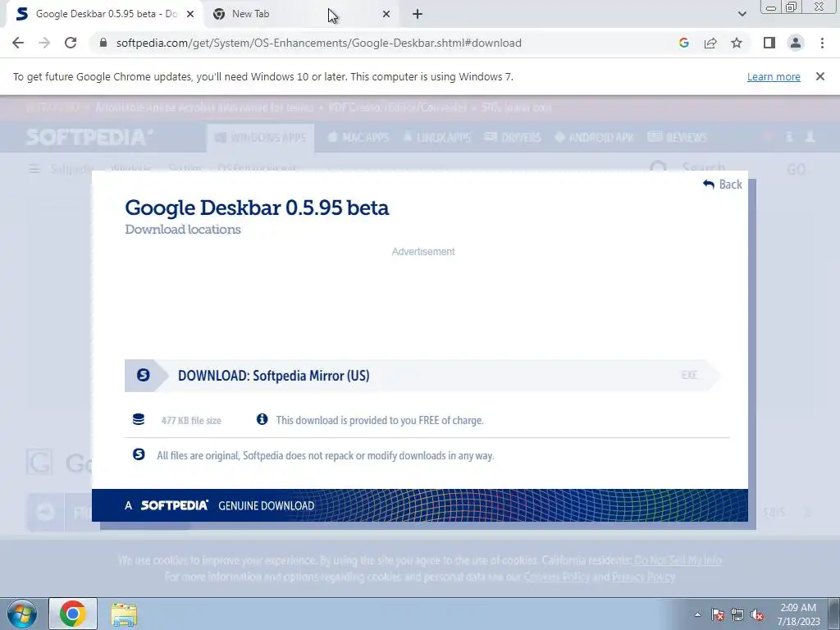
Task: Reload the Softpedia page
Action: point(71,43)
